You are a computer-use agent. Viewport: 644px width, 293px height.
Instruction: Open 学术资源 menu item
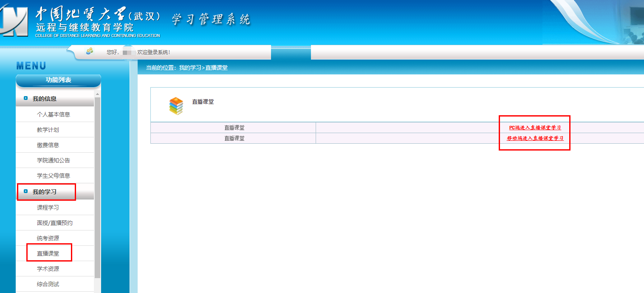(48, 269)
